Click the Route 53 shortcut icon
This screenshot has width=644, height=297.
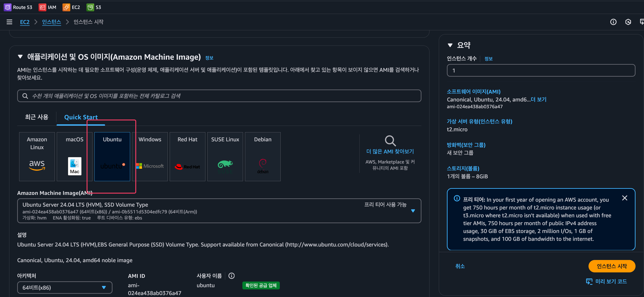(x=8, y=7)
